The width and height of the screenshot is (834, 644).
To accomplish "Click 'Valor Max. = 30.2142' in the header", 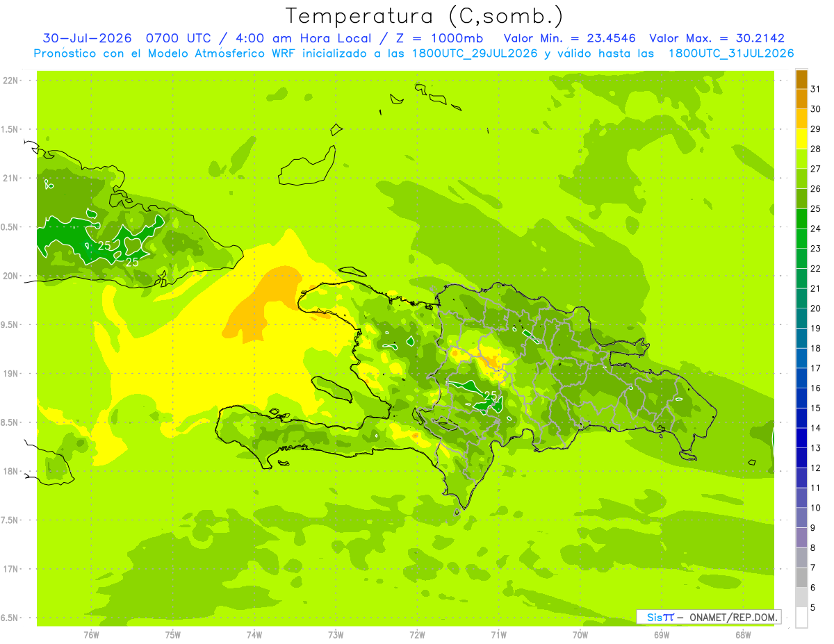I will click(717, 38).
